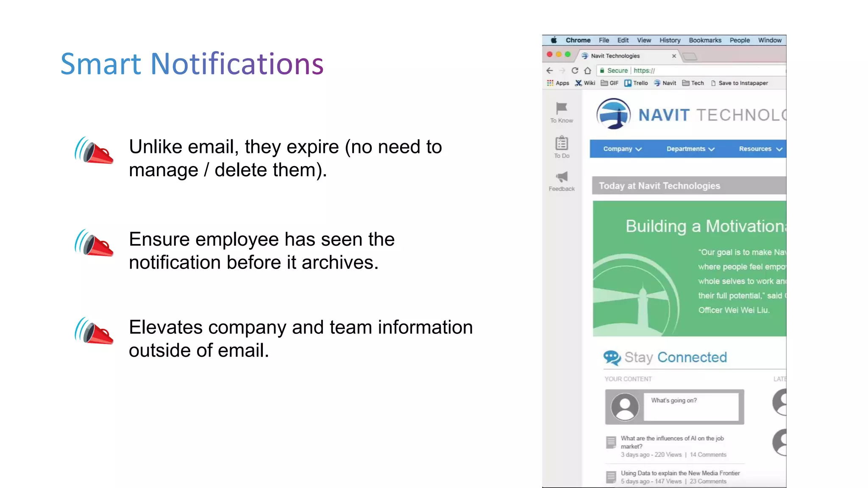Image resolution: width=868 pixels, height=488 pixels.
Task: Open Using Data to explain New Media Frontier
Action: tap(680, 473)
